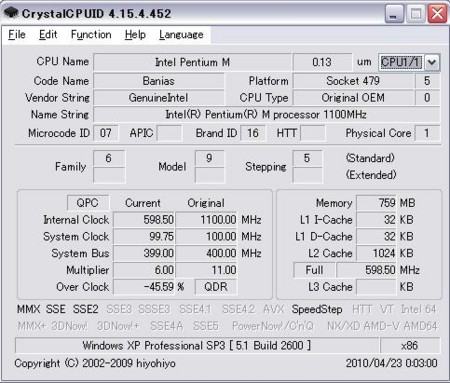The height and width of the screenshot is (383, 450).
Task: Click the CrystalCPUID title bar icon
Action: pos(11,13)
